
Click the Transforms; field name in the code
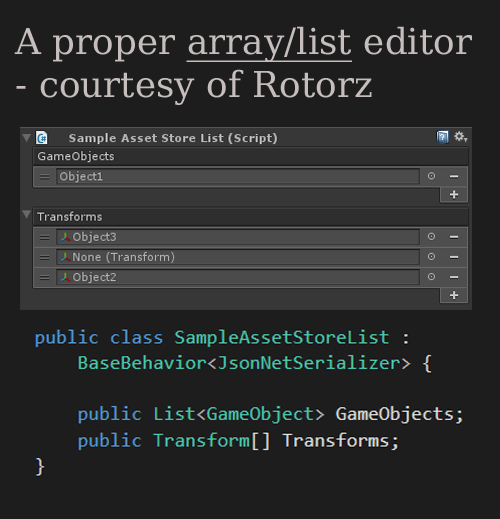pos(340,441)
